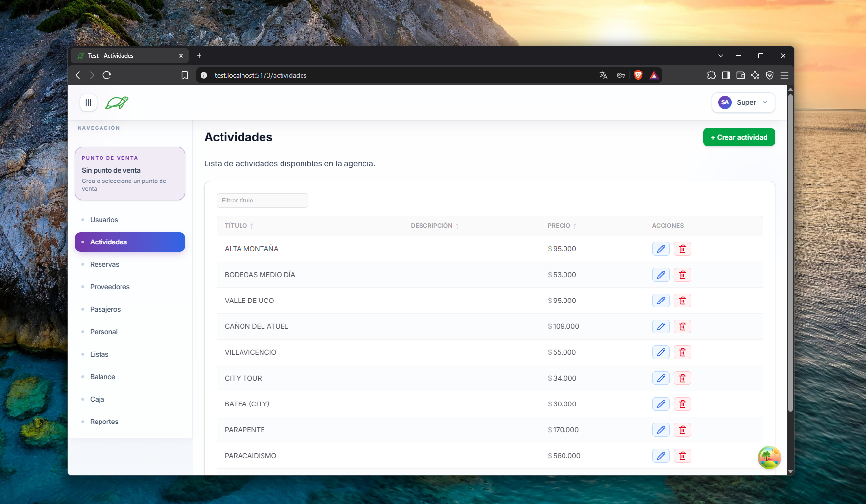Reload the current browser page
Image resolution: width=866 pixels, height=504 pixels.
[x=107, y=75]
